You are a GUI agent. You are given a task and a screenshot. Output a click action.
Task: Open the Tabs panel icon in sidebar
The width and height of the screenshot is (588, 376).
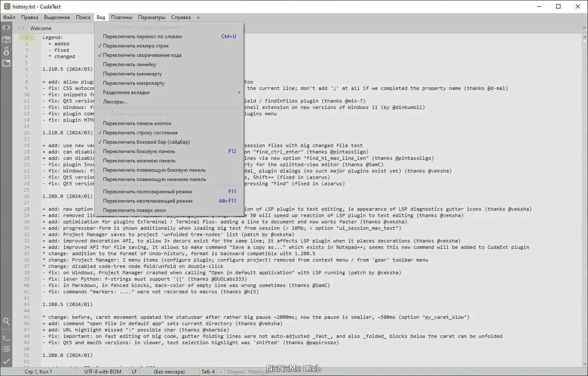coord(6,63)
